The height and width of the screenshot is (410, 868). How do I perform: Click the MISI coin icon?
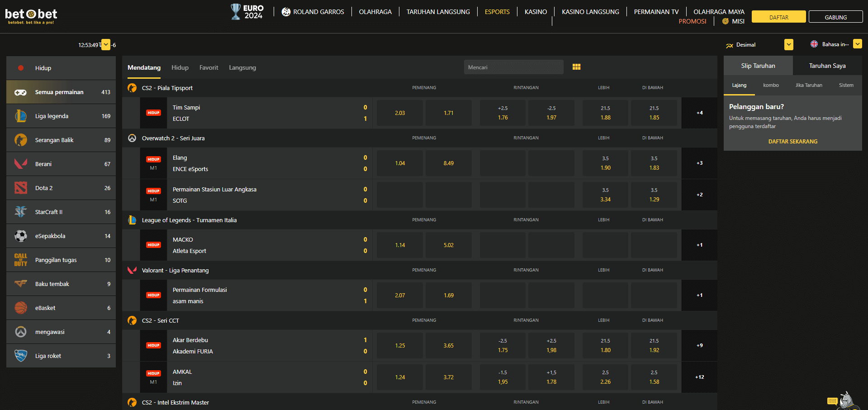point(726,21)
